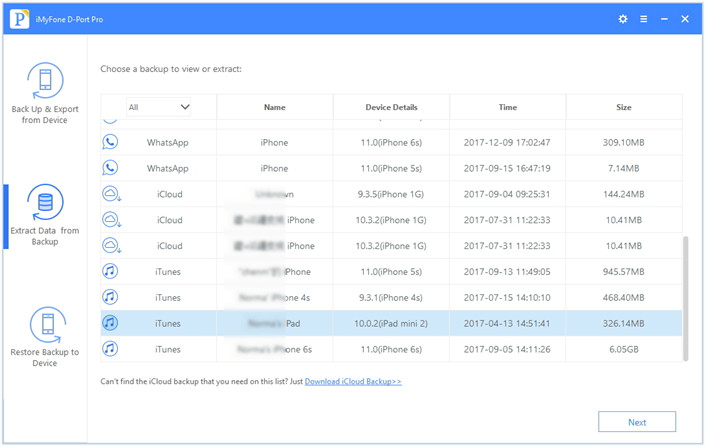Select cell 10.0.2(iPad mini 2)
This screenshot has height=446, width=705.
point(391,323)
